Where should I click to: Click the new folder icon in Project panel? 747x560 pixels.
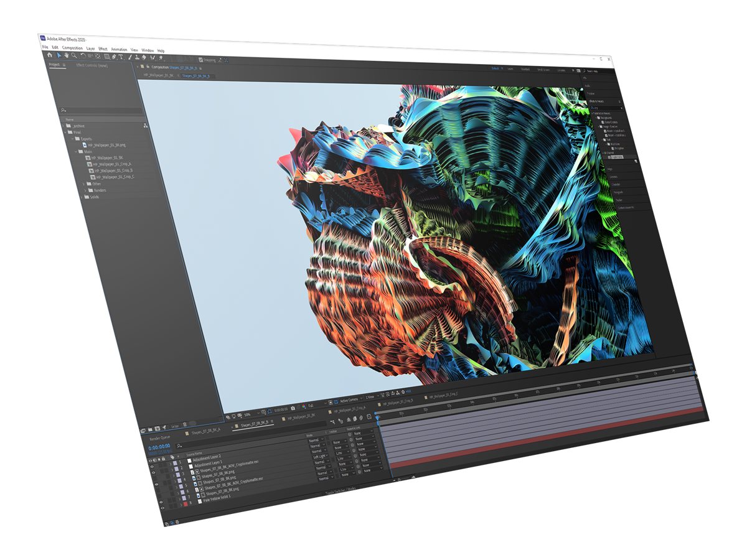coord(150,429)
